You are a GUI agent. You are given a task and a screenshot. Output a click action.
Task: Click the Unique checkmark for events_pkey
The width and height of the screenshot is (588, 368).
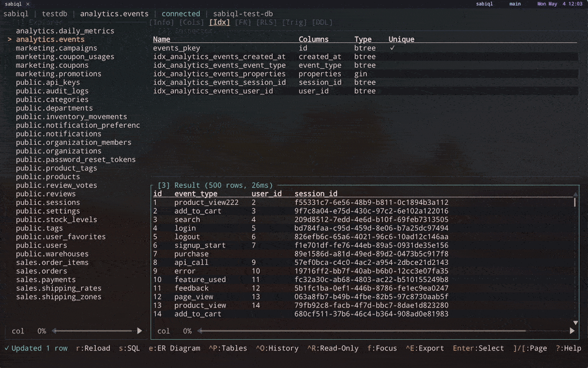click(392, 48)
